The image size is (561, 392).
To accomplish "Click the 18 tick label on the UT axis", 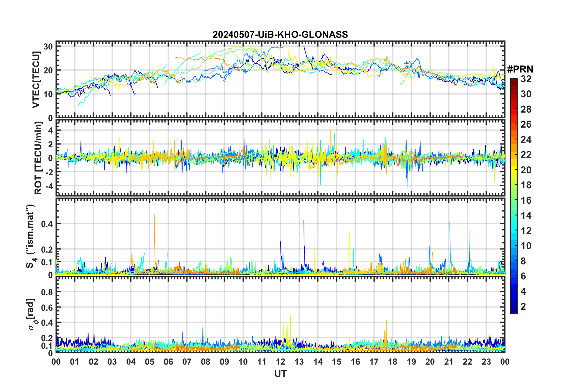I will tap(393, 362).
